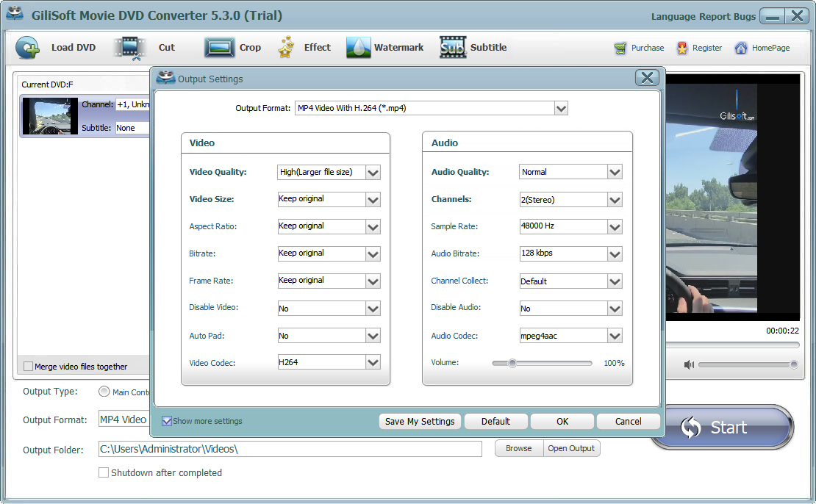Close the Output Settings dialog

[647, 78]
